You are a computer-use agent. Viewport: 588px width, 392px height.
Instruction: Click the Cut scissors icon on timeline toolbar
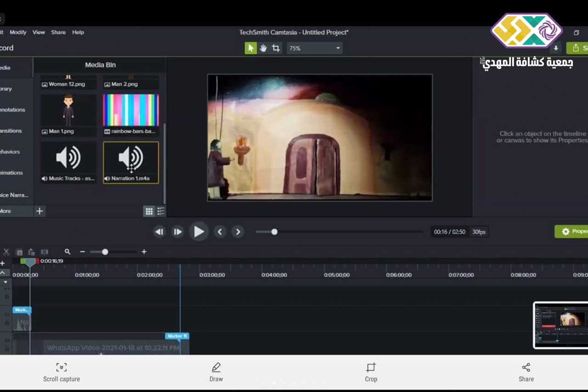pyautogui.click(x=6, y=252)
